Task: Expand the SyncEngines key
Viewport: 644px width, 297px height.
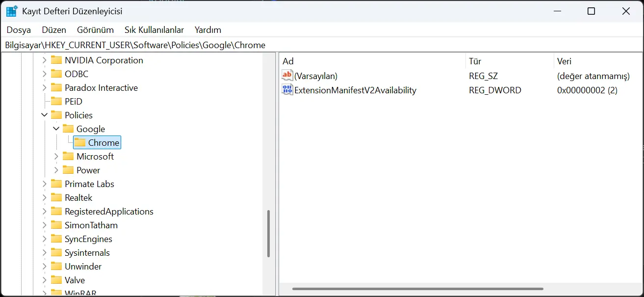Action: (45, 239)
